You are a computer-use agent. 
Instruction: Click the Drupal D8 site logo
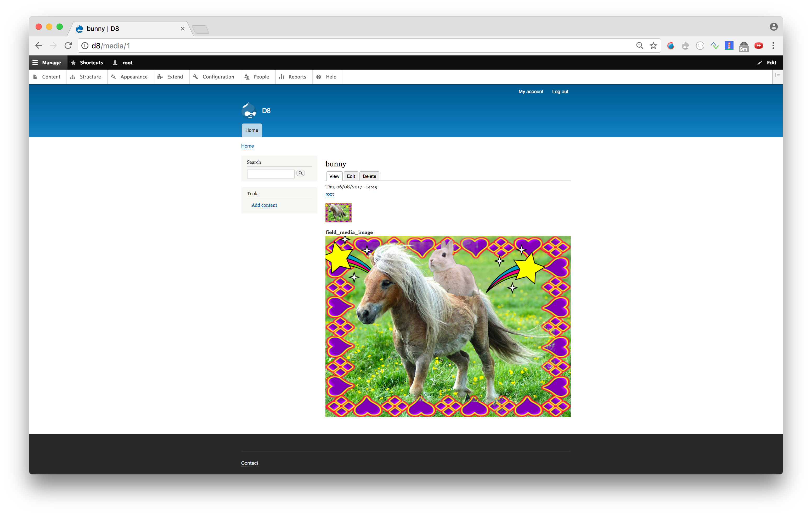249,110
